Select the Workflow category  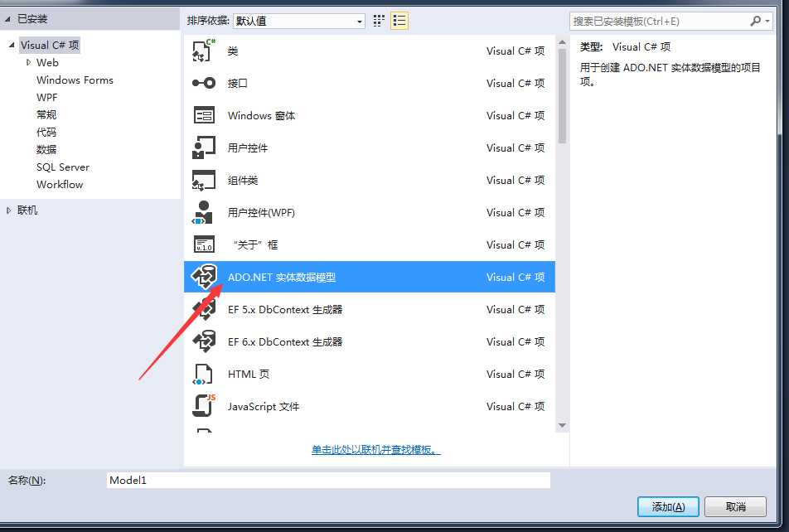point(60,184)
